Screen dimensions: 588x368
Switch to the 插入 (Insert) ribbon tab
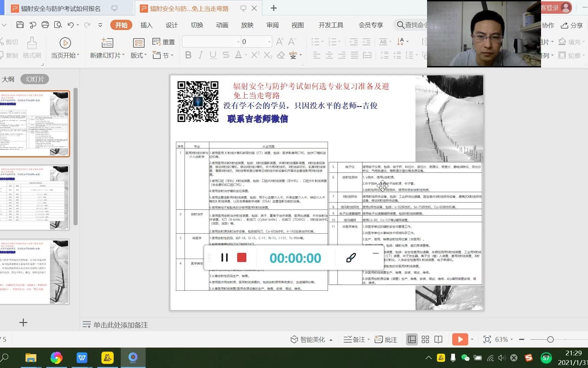click(146, 25)
